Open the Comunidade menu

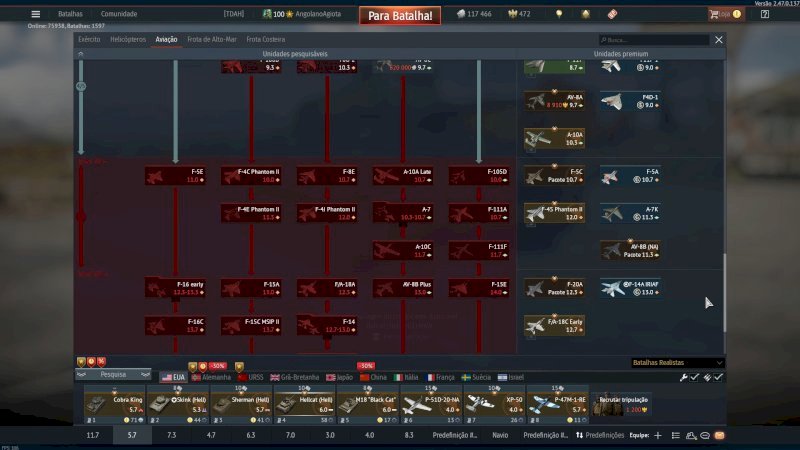[x=119, y=14]
